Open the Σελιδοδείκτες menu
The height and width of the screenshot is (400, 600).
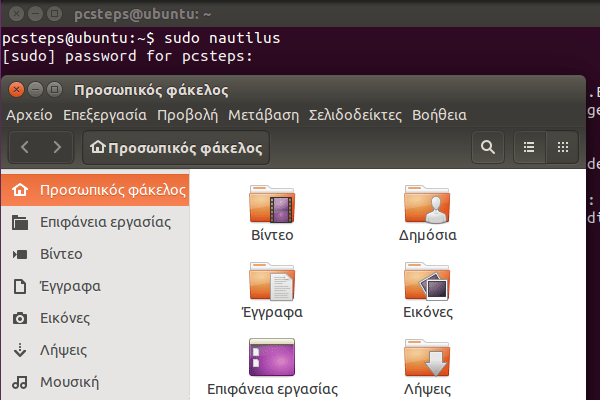pyautogui.click(x=355, y=115)
